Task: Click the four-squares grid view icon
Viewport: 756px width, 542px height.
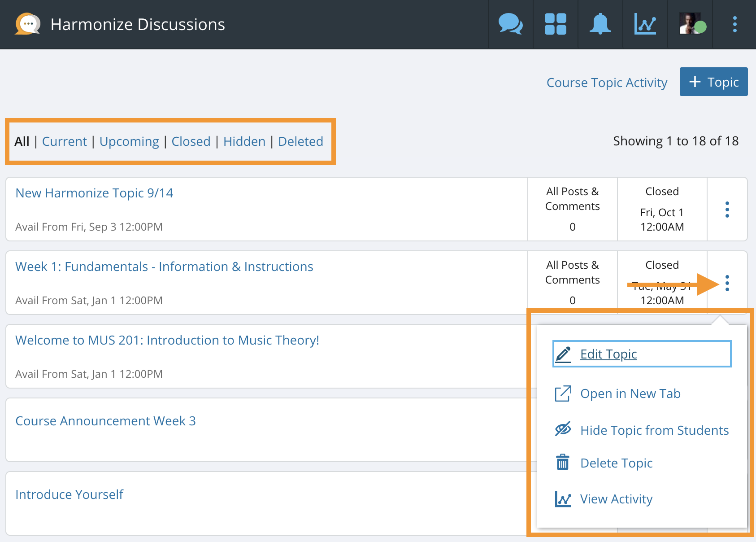Action: (x=555, y=24)
